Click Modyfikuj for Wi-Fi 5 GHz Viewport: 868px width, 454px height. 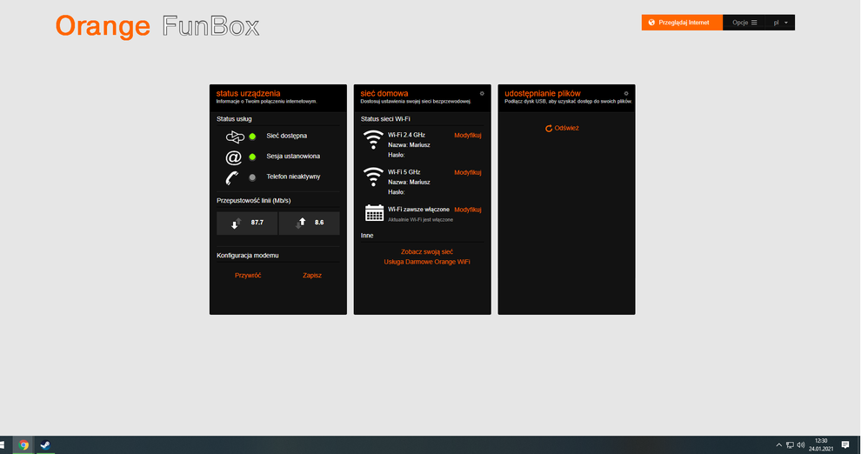[467, 173]
